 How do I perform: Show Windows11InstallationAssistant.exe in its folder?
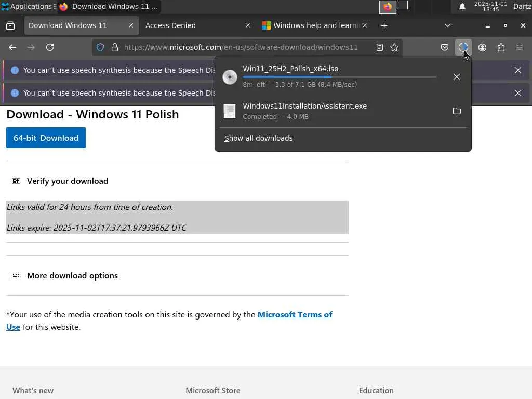457,111
